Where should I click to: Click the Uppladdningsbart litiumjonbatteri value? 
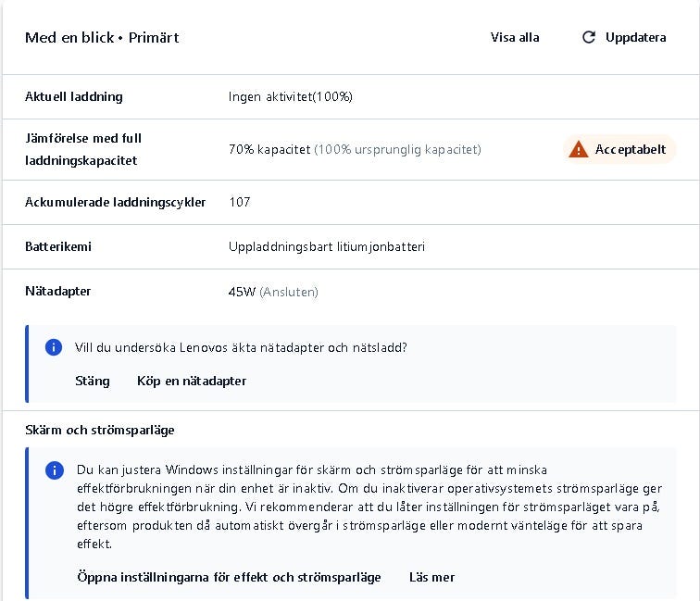point(327,246)
